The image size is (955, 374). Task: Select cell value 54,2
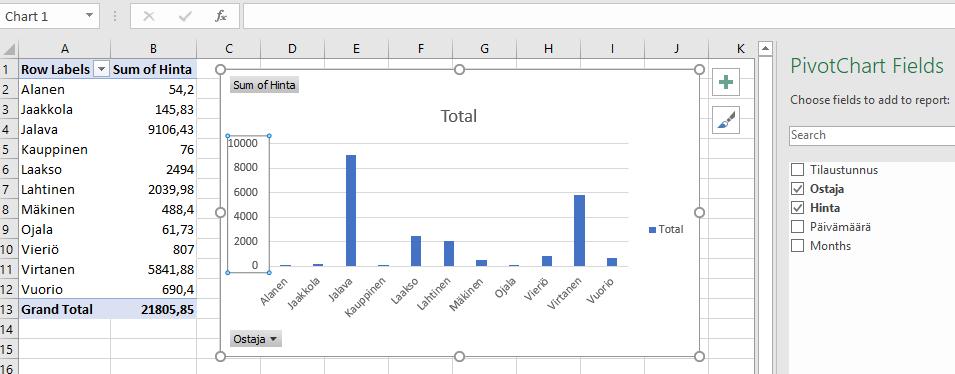pyautogui.click(x=153, y=90)
